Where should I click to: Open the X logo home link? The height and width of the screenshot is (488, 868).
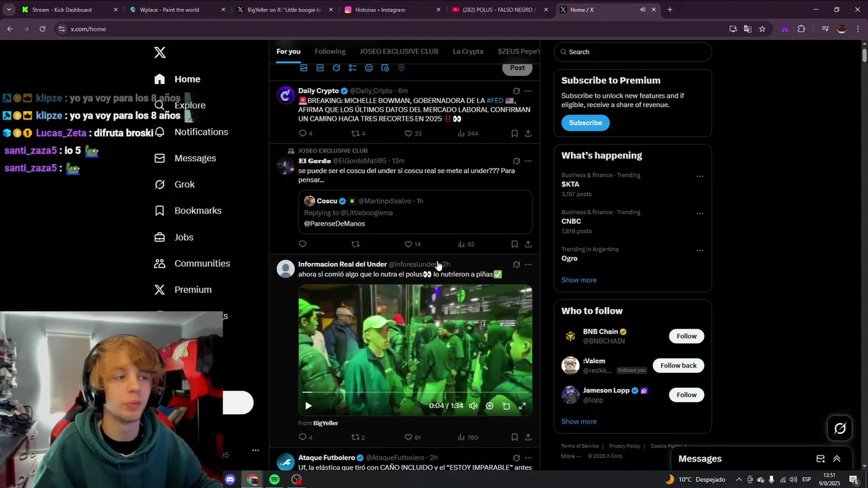[160, 52]
